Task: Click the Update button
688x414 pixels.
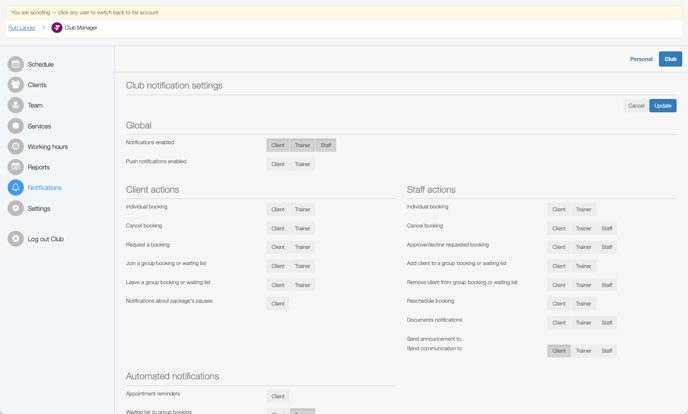Action: (663, 106)
